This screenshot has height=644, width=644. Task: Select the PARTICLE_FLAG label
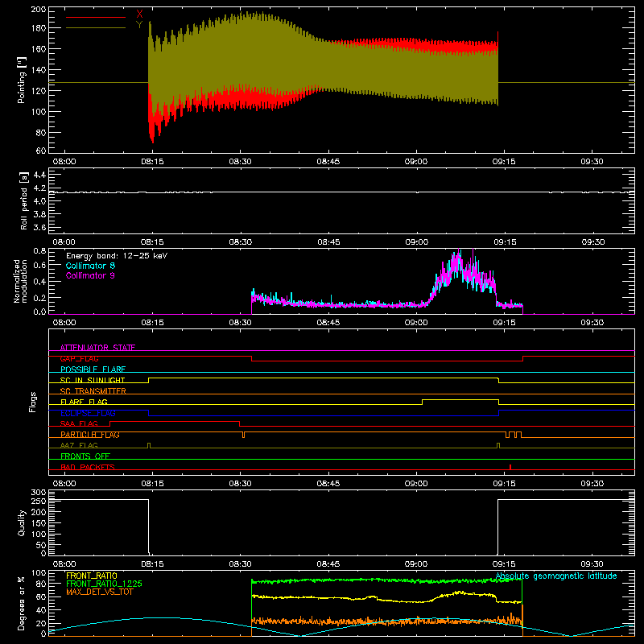click(90, 435)
